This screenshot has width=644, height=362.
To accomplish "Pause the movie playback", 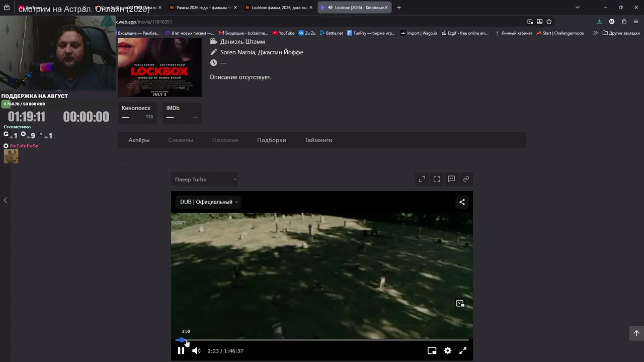I will pyautogui.click(x=181, y=351).
